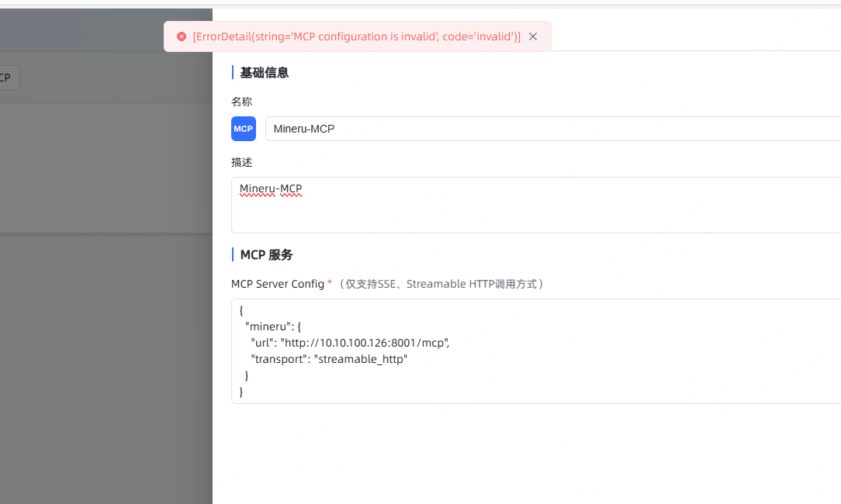Click the 描述 field label

[241, 162]
